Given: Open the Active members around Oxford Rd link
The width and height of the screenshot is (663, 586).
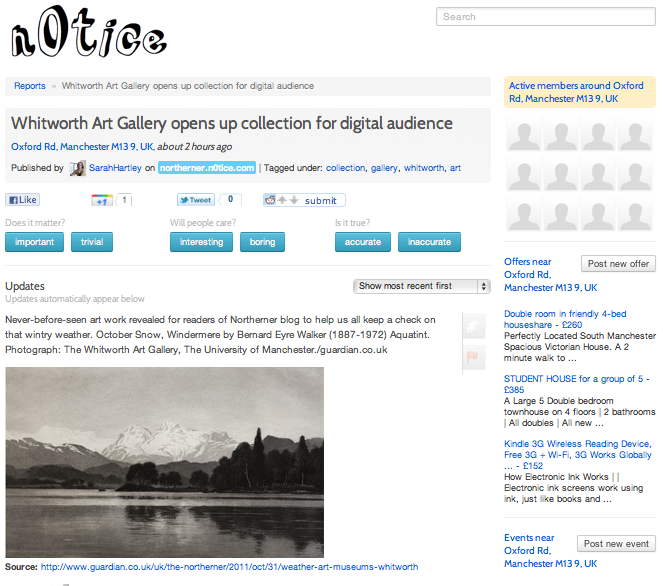Looking at the screenshot, I should click(x=576, y=92).
